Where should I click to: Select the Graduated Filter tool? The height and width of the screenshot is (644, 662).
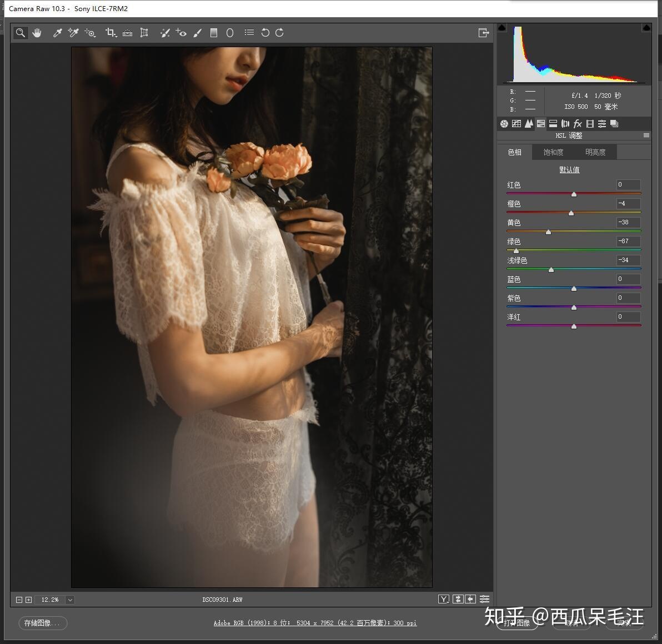(x=214, y=33)
